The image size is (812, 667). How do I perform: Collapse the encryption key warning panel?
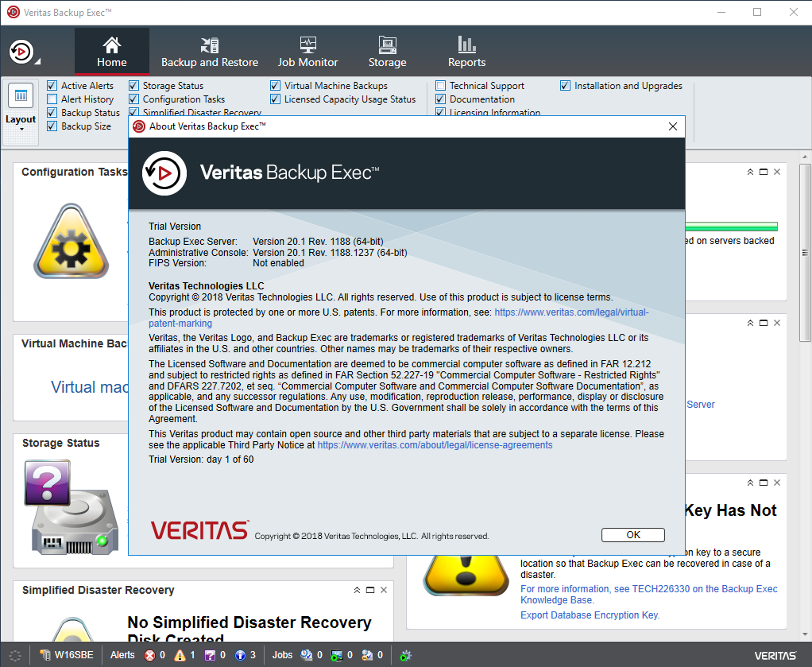click(750, 483)
